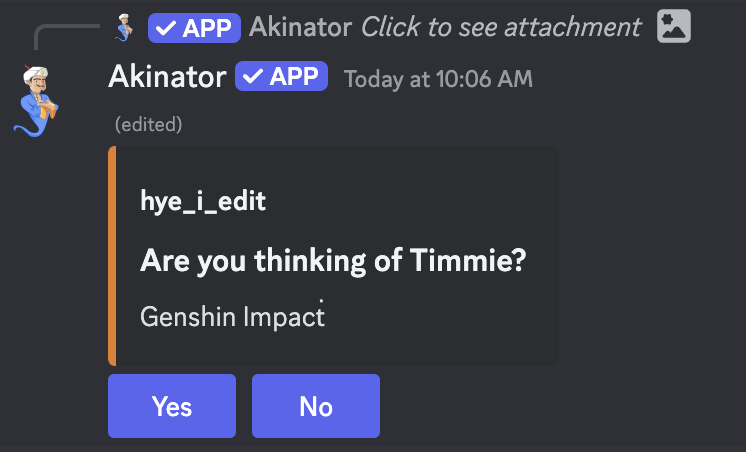Jump to the message via "Click to see attachment"

500,28
